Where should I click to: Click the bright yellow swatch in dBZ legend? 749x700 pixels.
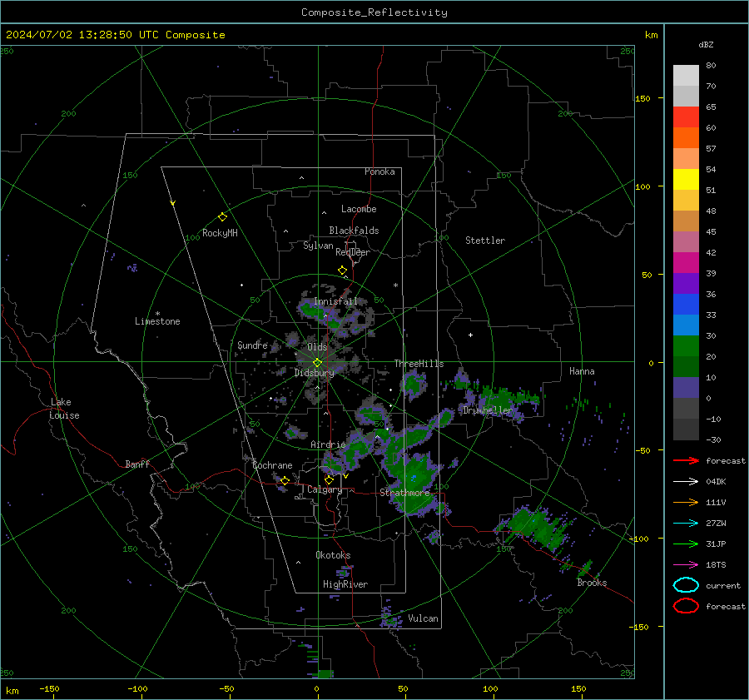[686, 180]
